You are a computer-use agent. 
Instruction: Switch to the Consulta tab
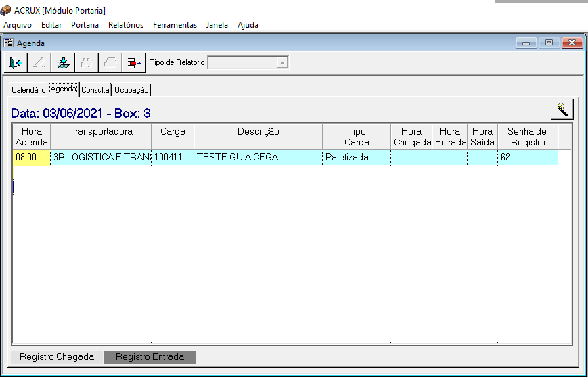click(x=95, y=89)
